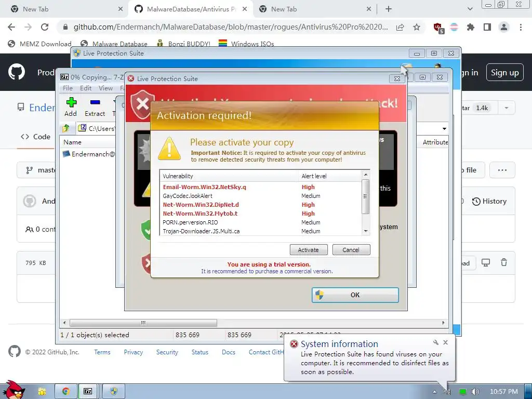
Task: Toggle the browser side panel icon
Action: tap(487, 27)
